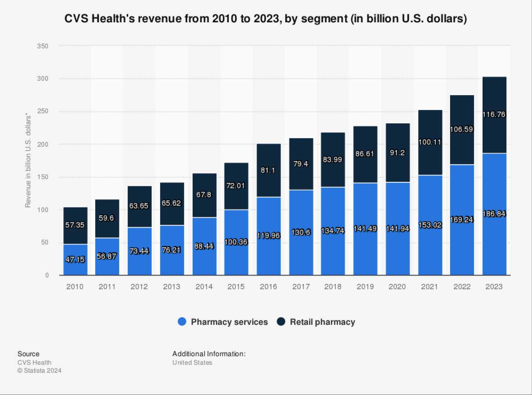532x395 pixels.
Task: Click the 350 y-axis tick label
Action: [42, 46]
